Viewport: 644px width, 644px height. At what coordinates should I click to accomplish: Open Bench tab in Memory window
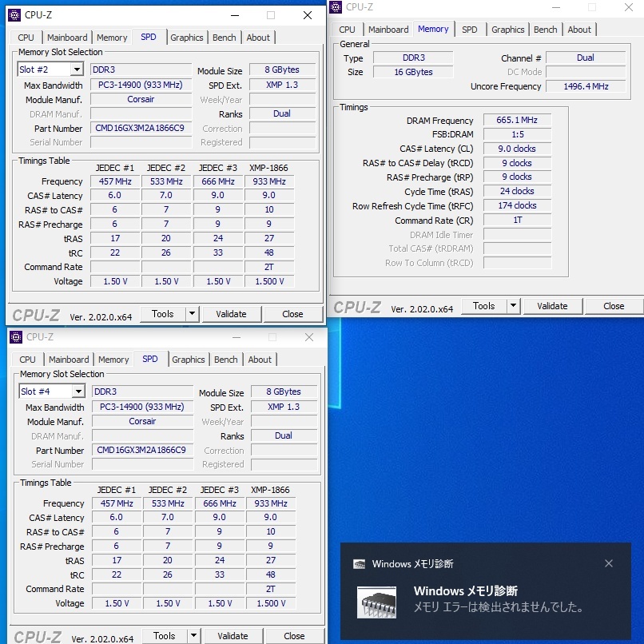click(x=546, y=30)
